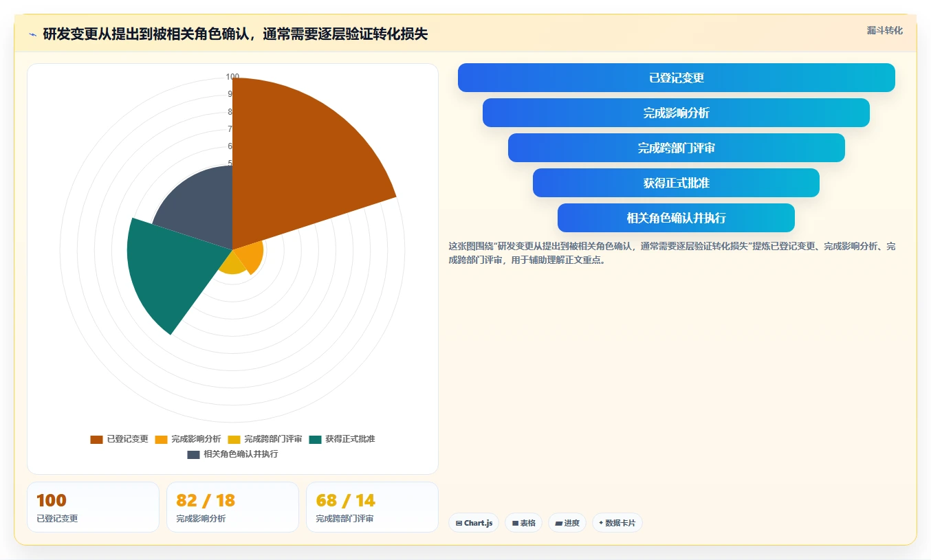The width and height of the screenshot is (931, 560).
Task: Click the 漏斗转化 tag label
Action: tap(884, 30)
